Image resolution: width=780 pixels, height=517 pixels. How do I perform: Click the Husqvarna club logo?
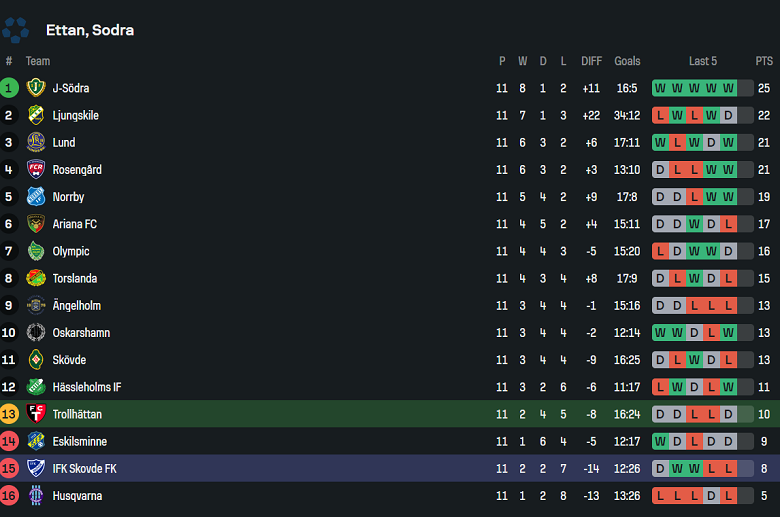(36, 495)
